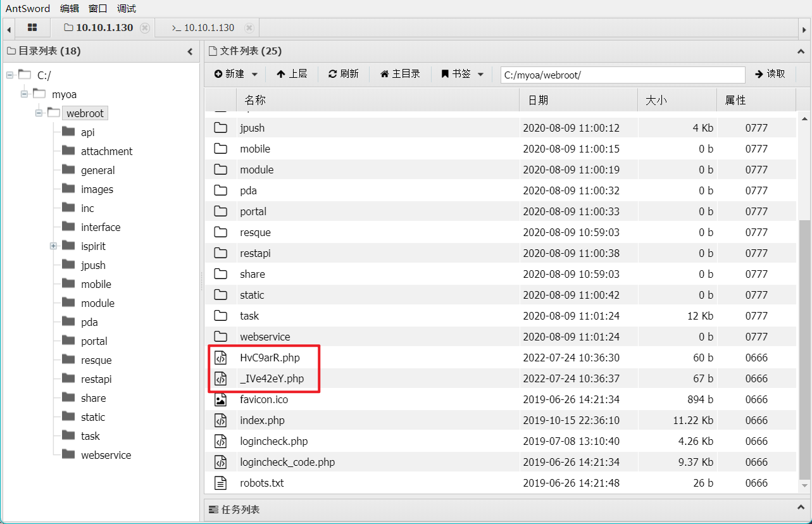Click the date 2022-07-24 10:36:37

571,378
